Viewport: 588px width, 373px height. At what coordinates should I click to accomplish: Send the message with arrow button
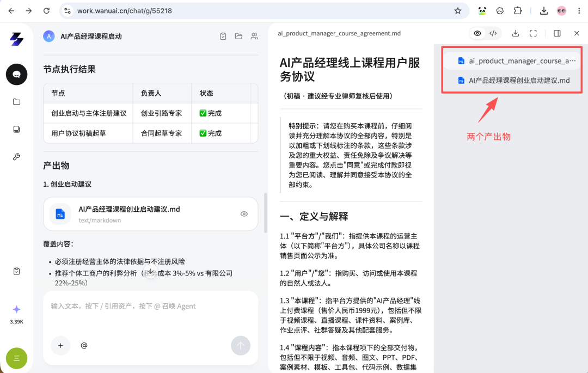241,346
